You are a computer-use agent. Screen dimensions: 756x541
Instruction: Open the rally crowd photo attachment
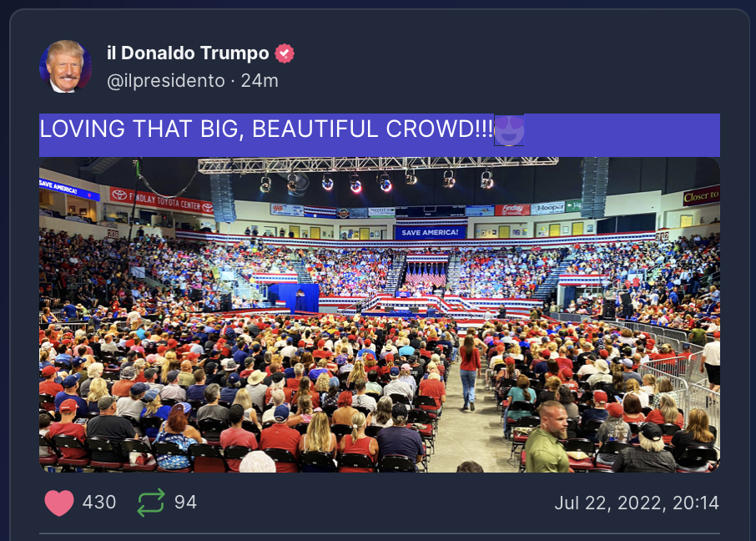[380, 315]
